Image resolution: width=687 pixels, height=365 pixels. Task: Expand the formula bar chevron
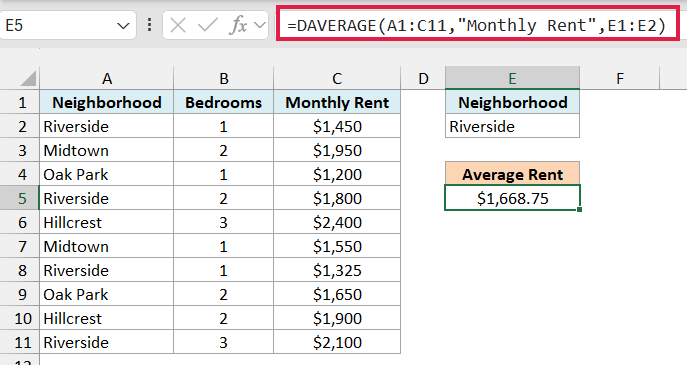coord(260,25)
